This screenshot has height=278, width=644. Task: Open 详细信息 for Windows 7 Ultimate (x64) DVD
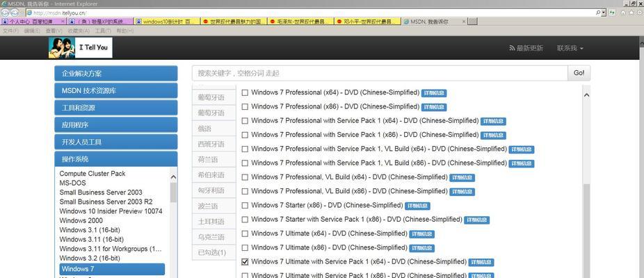pyautogui.click(x=422, y=234)
